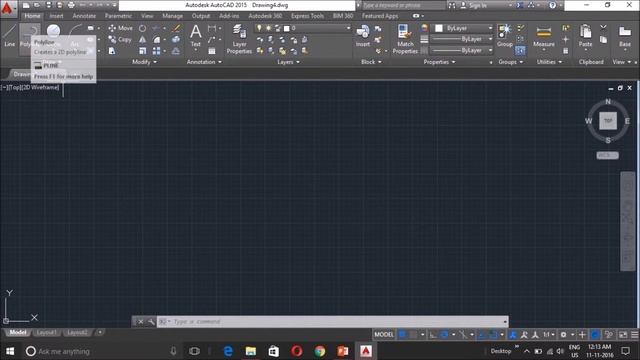Expand the Block panel
The width and height of the screenshot is (640, 360).
tap(371, 62)
